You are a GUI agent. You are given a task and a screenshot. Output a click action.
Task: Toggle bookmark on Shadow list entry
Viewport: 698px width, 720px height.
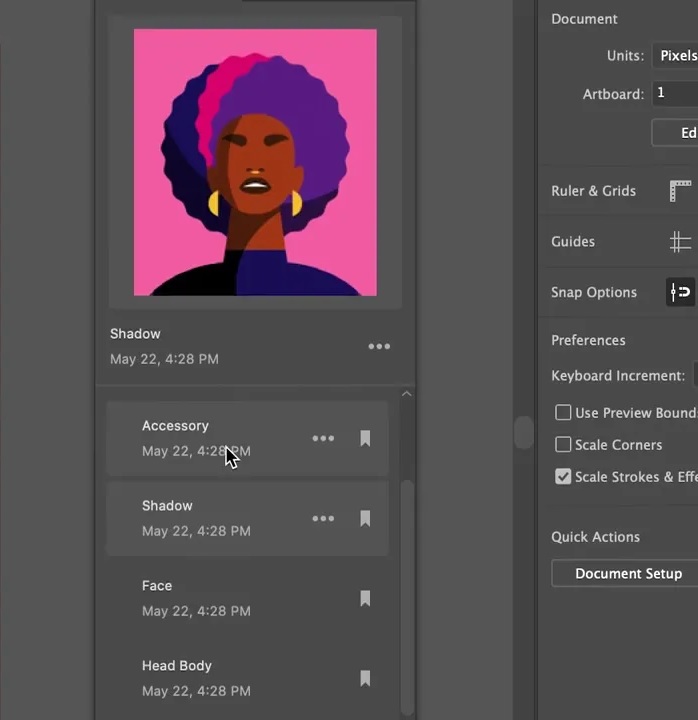coord(365,518)
